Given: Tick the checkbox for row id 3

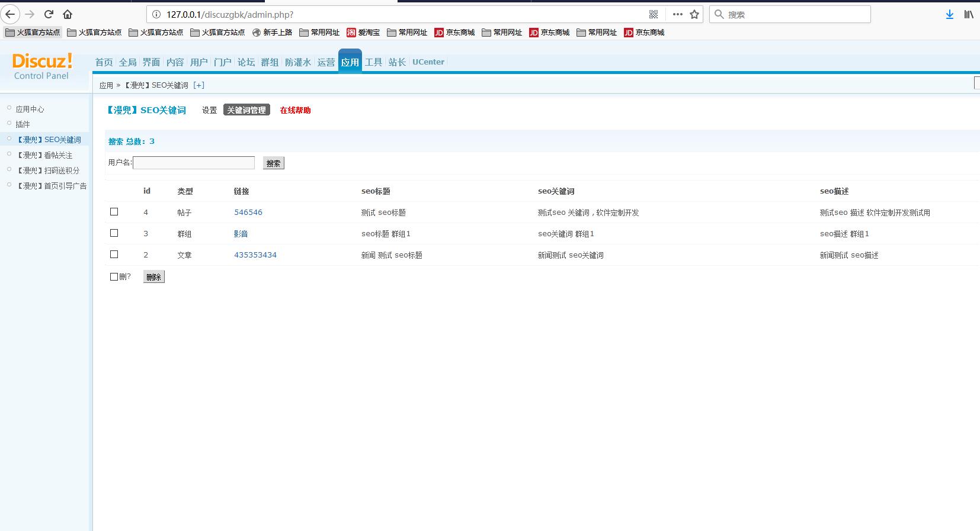Looking at the screenshot, I should click(x=114, y=233).
